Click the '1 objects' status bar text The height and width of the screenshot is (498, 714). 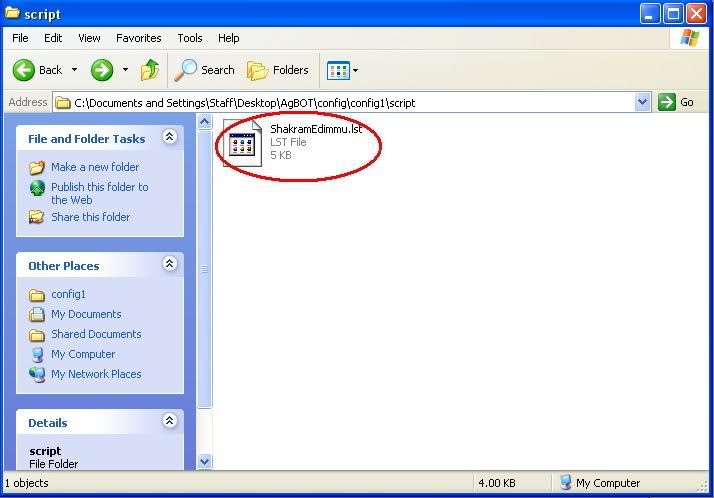[x=26, y=483]
